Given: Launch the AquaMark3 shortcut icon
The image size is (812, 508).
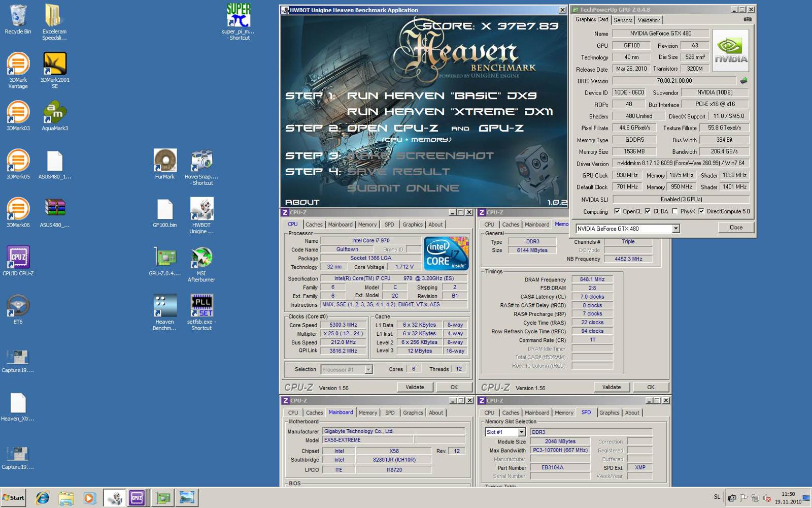Looking at the screenshot, I should tap(55, 116).
